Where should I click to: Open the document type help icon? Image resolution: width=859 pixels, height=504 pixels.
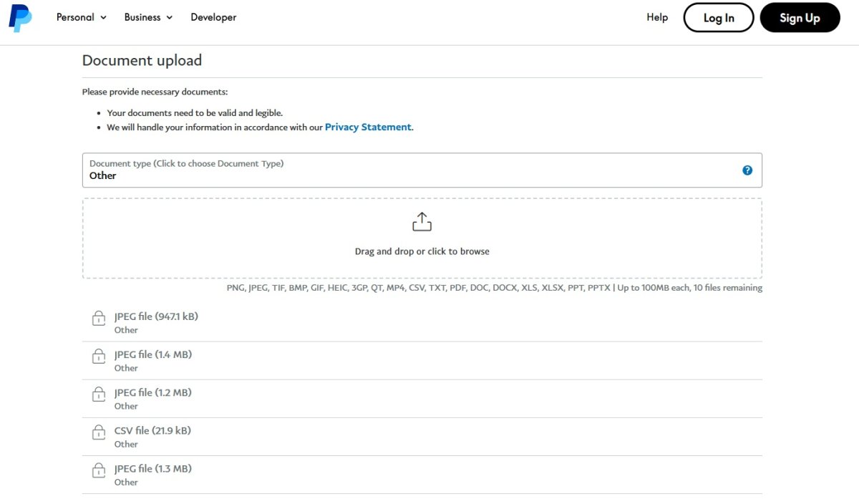click(747, 170)
